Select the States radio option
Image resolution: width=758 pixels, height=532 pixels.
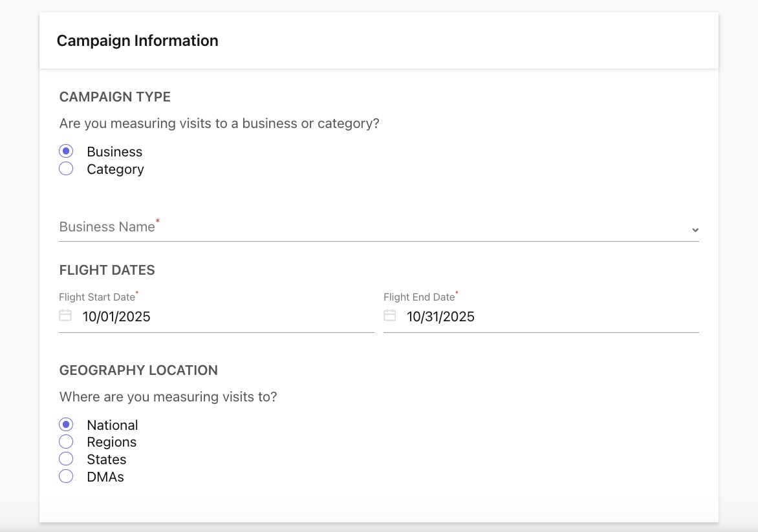tap(65, 459)
